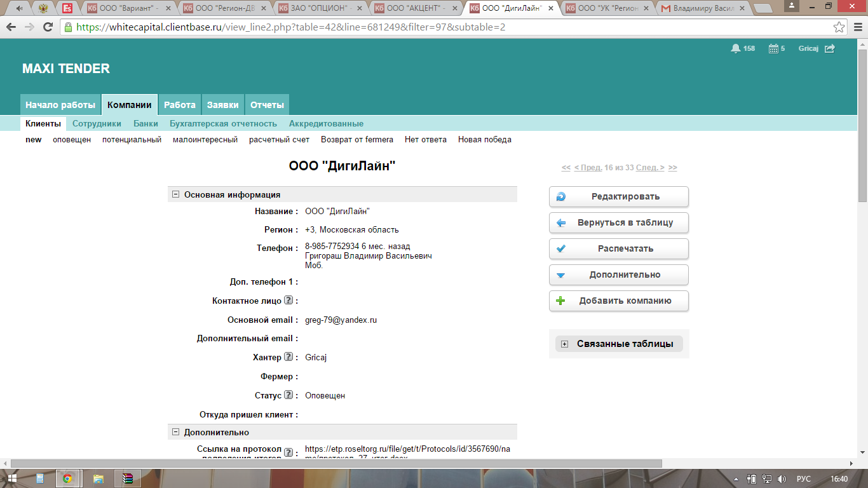Image resolution: width=868 pixels, height=488 pixels.
Task: Jump to the first record with <<
Action: pyautogui.click(x=566, y=168)
